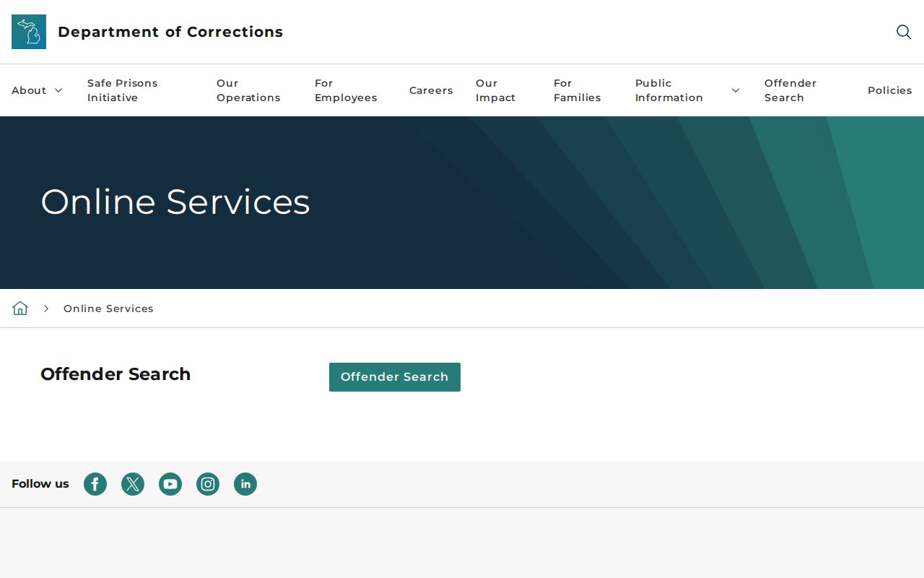924x578 pixels.
Task: Open Public Information navigation item
Action: 669,90
